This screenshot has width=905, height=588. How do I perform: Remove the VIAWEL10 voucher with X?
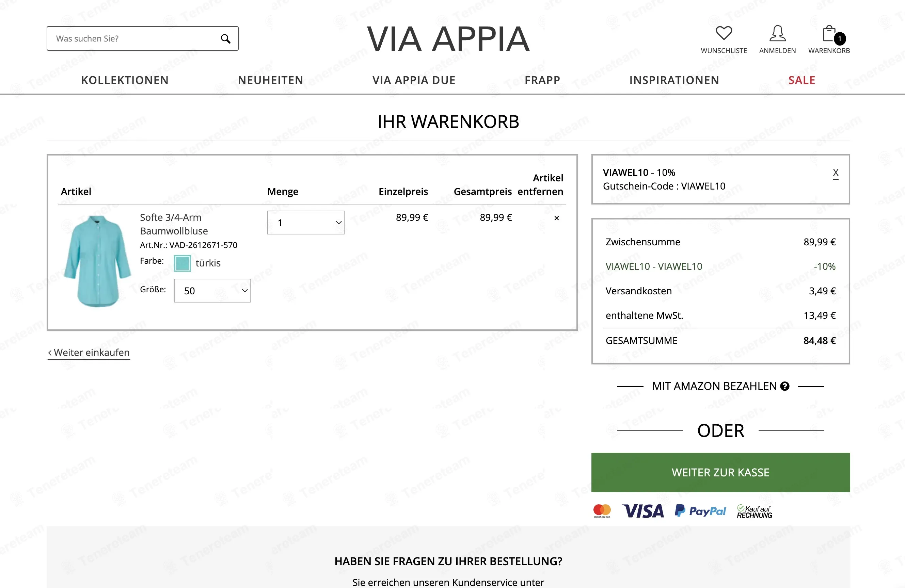[x=836, y=173]
